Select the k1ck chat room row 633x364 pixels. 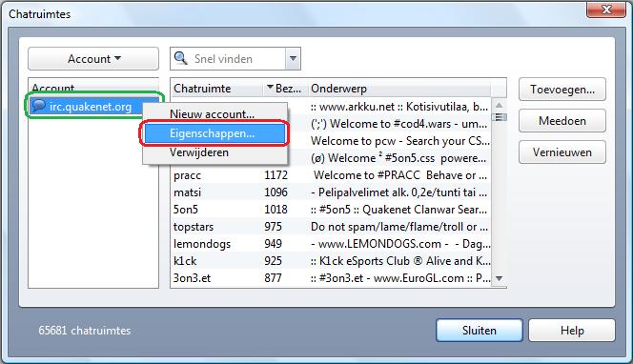(331, 261)
